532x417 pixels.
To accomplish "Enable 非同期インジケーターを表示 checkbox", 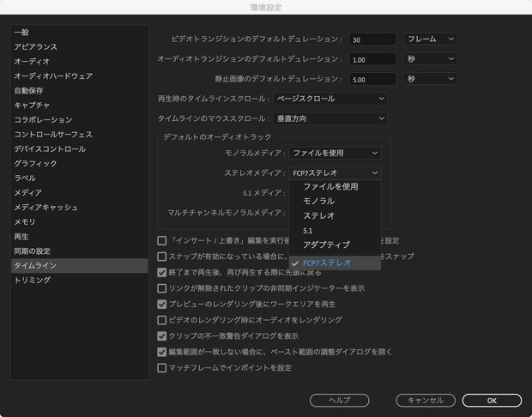I will pyautogui.click(x=162, y=288).
